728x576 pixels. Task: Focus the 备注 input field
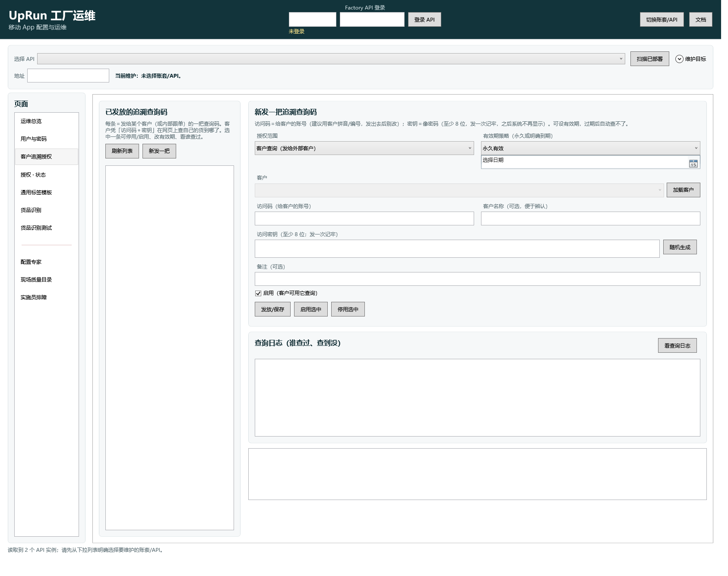click(477, 279)
